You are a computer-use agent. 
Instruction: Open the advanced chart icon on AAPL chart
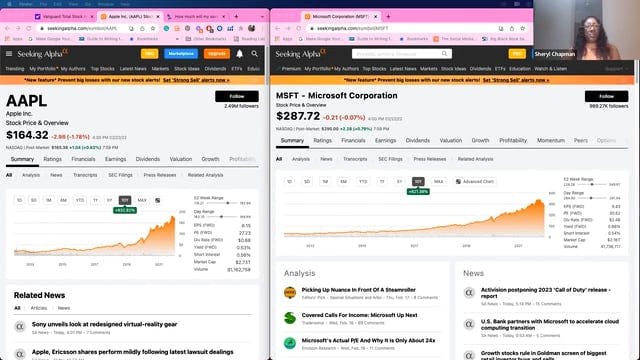158,200
